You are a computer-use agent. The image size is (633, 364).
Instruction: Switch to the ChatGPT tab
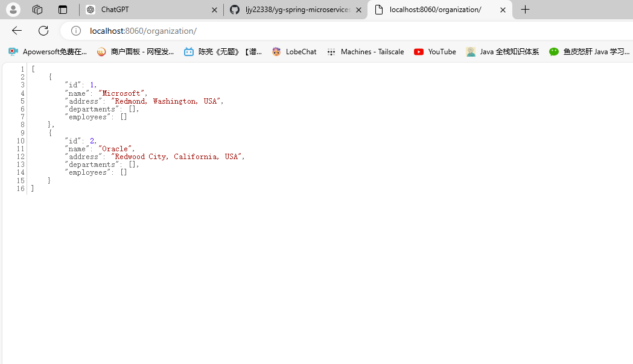(152, 10)
